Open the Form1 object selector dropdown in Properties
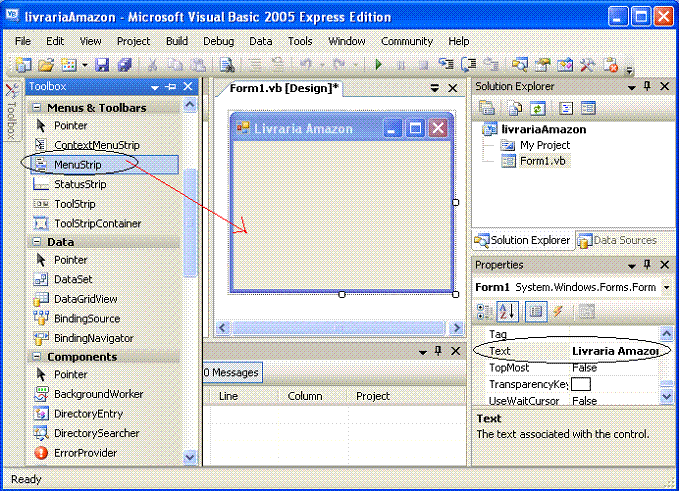This screenshot has width=679, height=491. point(667,287)
